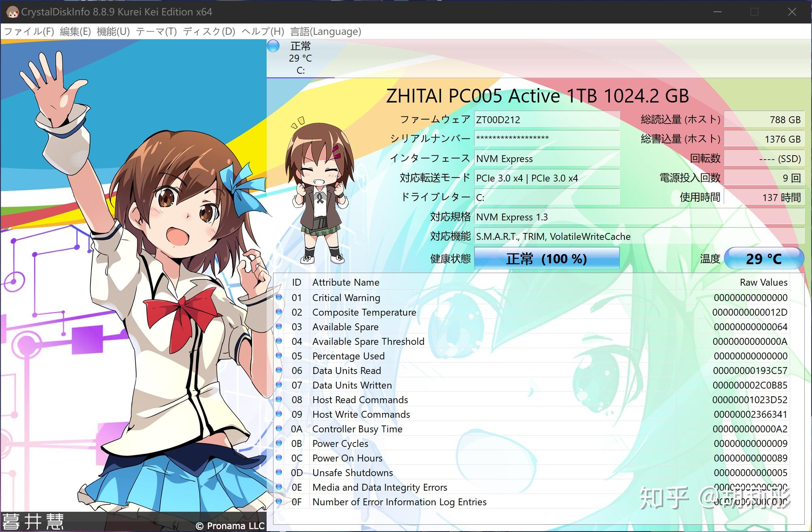Click the status orb beside Percentage Used

click(x=279, y=356)
